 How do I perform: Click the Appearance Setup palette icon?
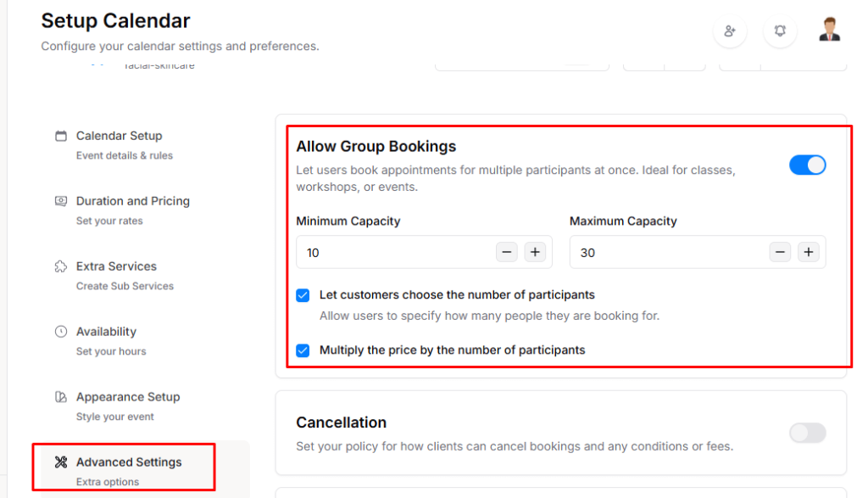coord(61,397)
